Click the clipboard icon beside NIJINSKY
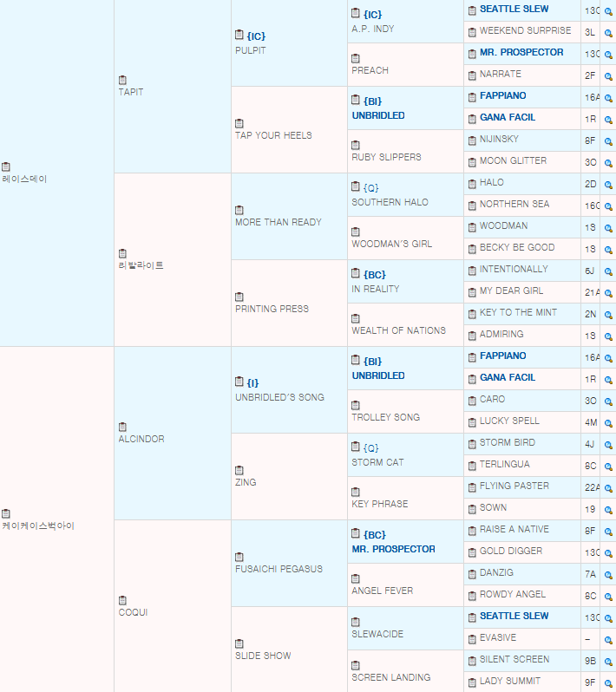Viewport: 616px width, 692px height. point(471,140)
